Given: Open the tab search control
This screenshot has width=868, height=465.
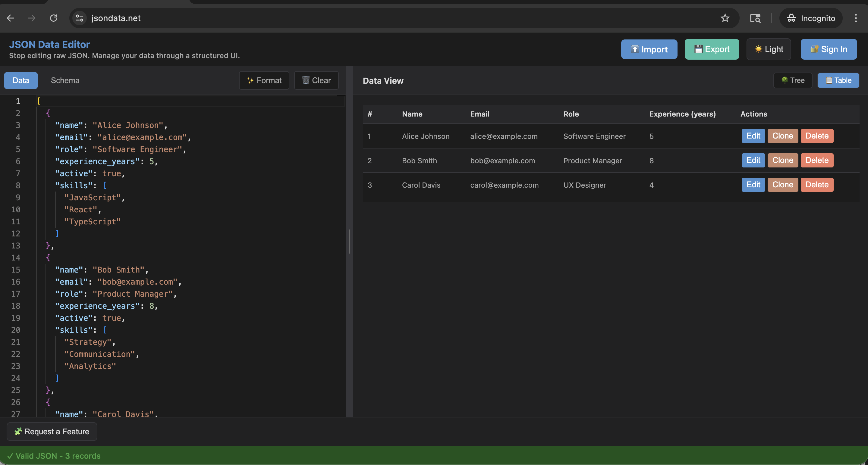Looking at the screenshot, I should coord(755,18).
